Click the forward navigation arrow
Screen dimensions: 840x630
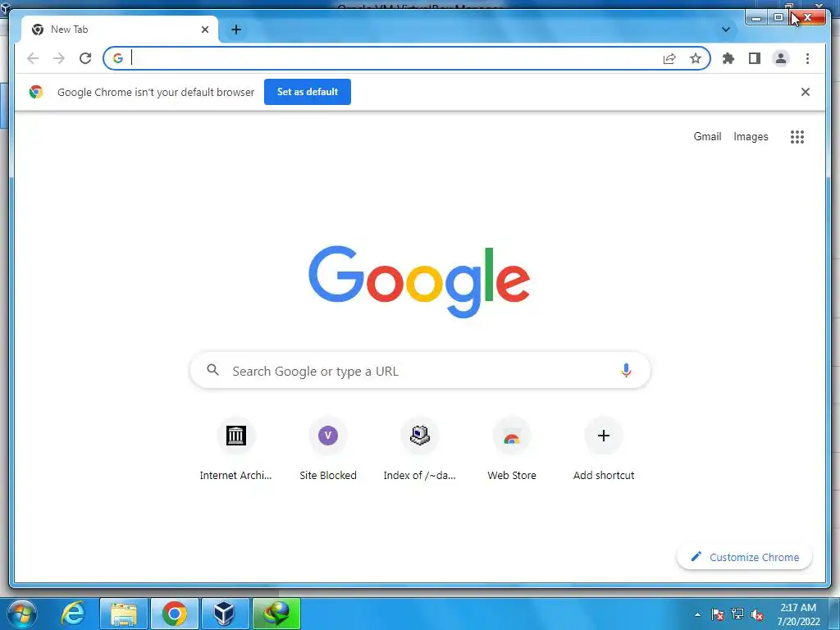pos(59,58)
